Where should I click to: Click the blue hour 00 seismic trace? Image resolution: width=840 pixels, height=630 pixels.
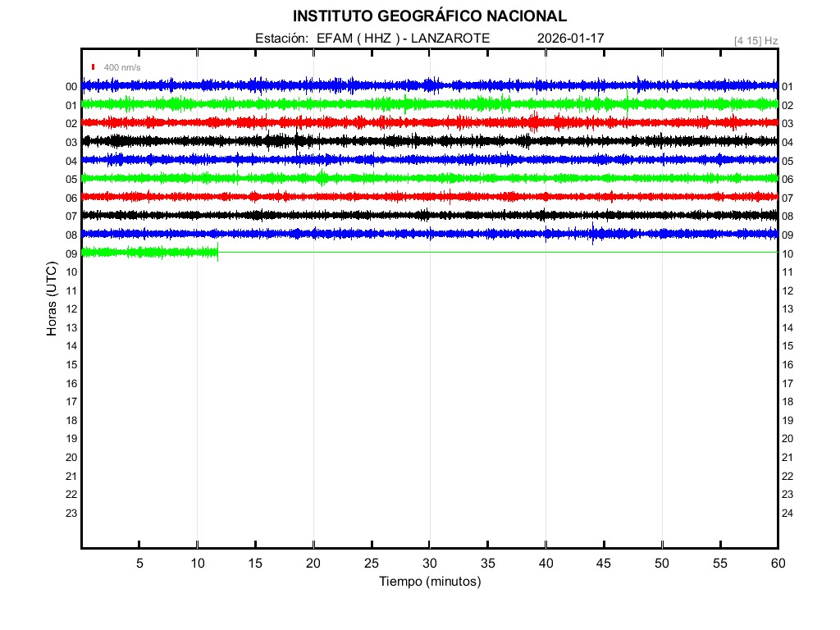coord(369,84)
